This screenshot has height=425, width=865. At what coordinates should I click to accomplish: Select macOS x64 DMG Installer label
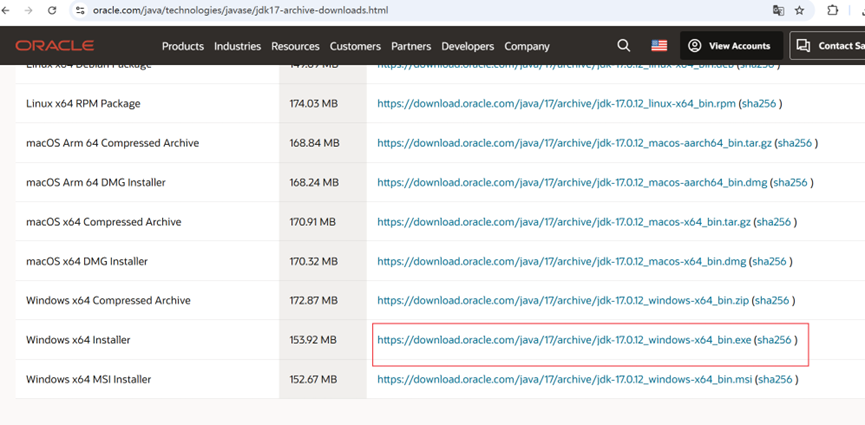coord(87,261)
